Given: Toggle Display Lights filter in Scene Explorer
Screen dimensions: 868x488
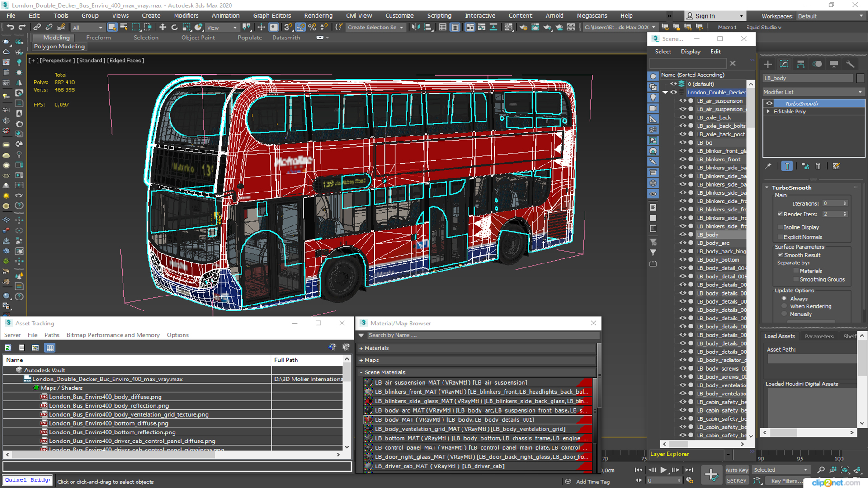Looking at the screenshot, I should pyautogui.click(x=653, y=98).
